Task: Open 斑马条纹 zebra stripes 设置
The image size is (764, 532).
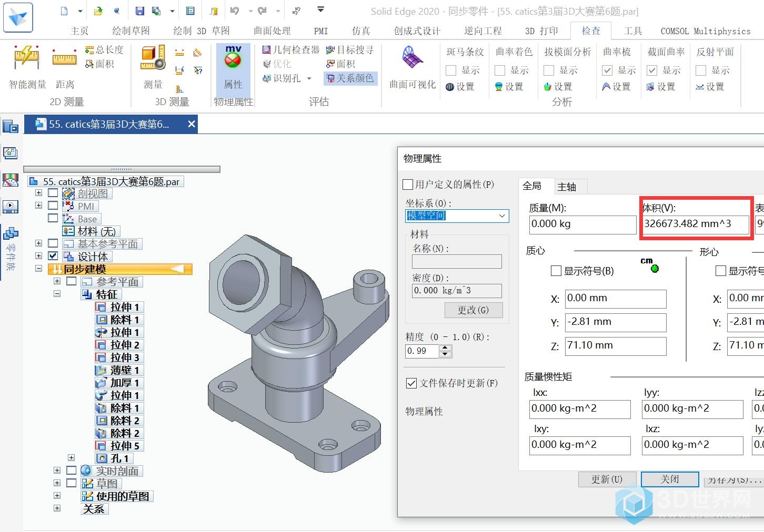Action: point(460,87)
